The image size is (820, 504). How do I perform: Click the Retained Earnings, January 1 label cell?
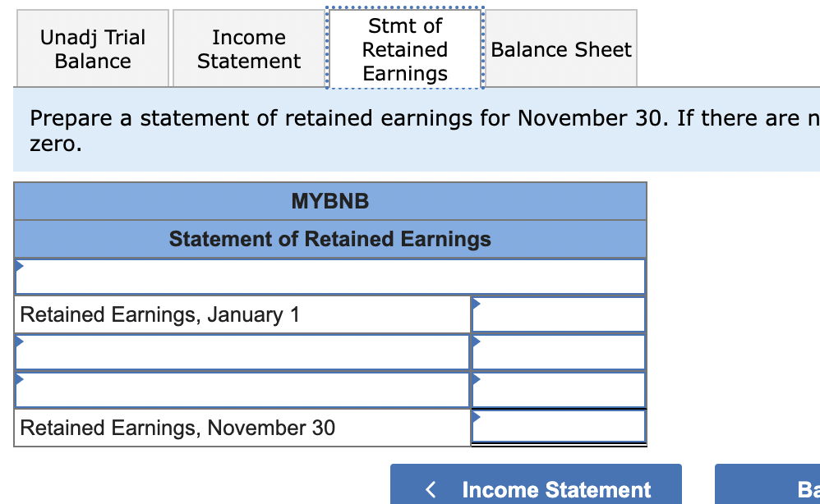(242, 314)
